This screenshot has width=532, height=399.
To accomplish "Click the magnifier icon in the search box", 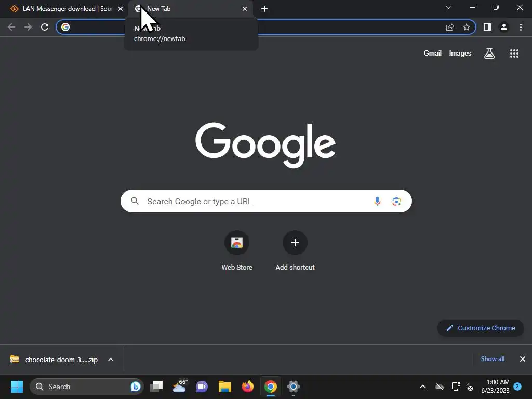I will pos(135,201).
